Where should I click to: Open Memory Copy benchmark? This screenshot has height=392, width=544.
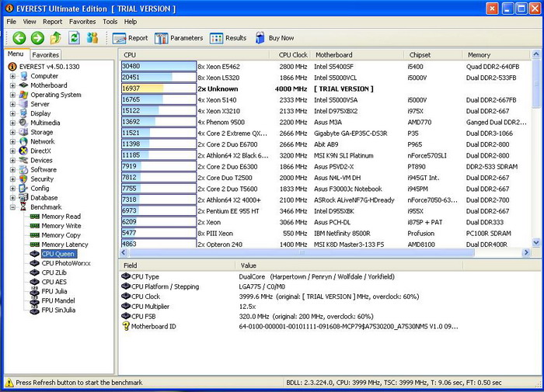coord(61,235)
